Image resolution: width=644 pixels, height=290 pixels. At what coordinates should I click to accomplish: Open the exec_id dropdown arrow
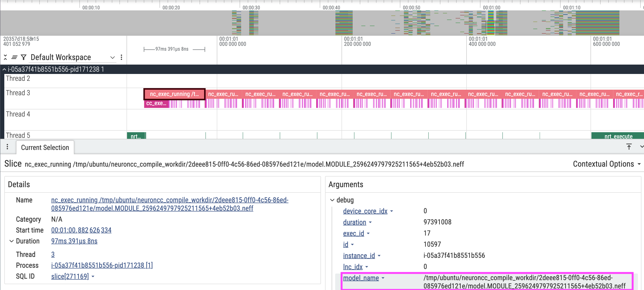[x=368, y=234]
